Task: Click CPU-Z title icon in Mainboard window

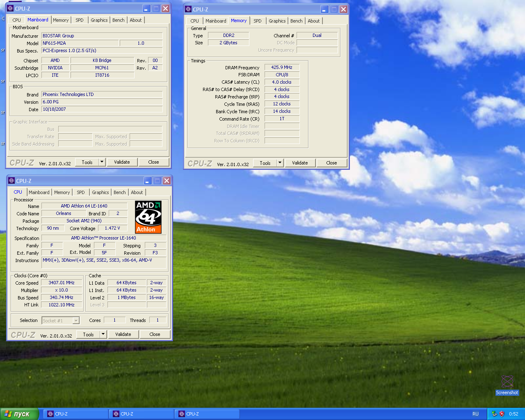Action: tap(10, 9)
